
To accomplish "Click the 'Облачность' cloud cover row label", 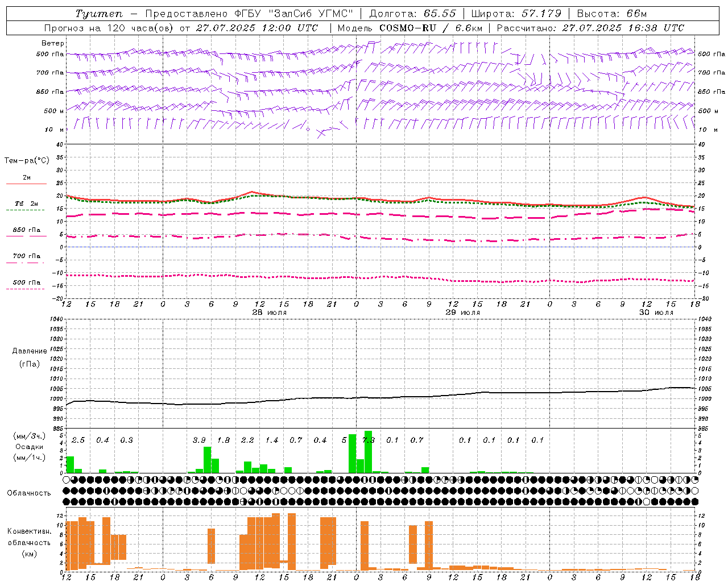I will pos(29,493).
